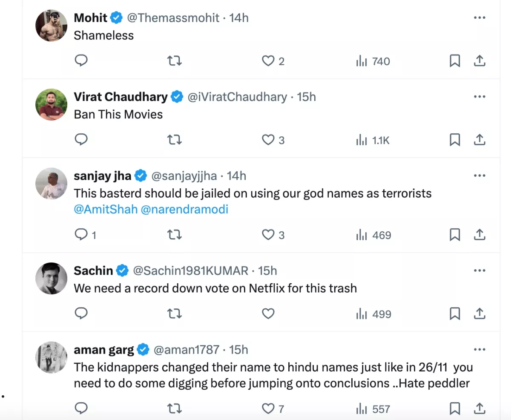Like Mohit's "Shameless" tweet

pos(268,61)
